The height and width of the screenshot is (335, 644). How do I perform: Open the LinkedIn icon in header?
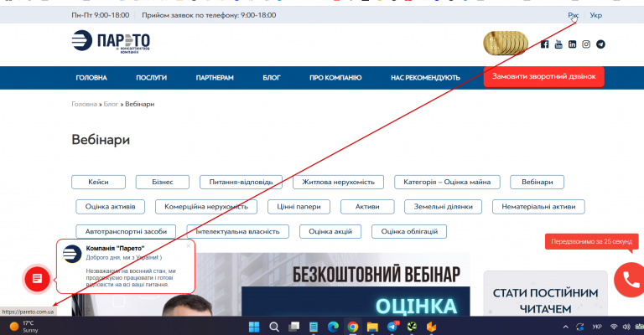[x=572, y=44]
